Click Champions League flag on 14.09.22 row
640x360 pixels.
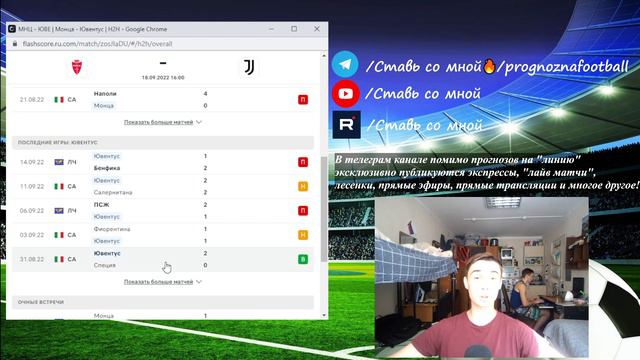(x=59, y=162)
